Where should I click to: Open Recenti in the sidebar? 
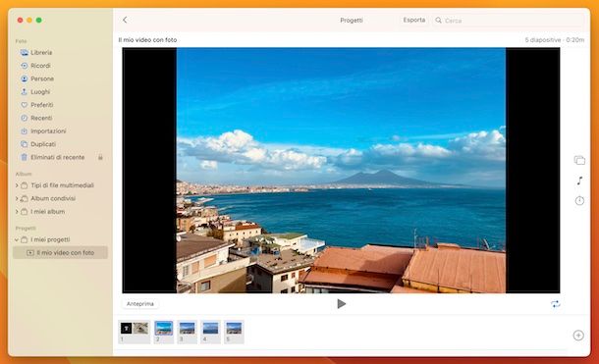click(x=41, y=118)
